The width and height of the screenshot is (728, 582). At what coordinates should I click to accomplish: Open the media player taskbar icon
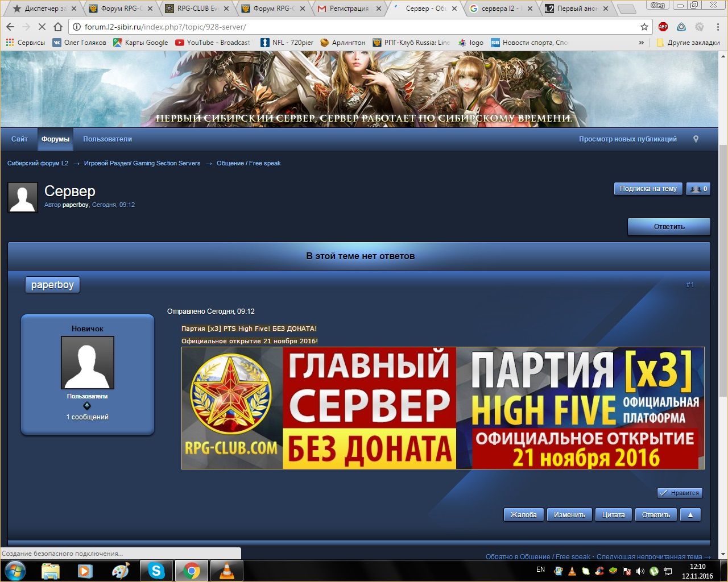pos(85,571)
